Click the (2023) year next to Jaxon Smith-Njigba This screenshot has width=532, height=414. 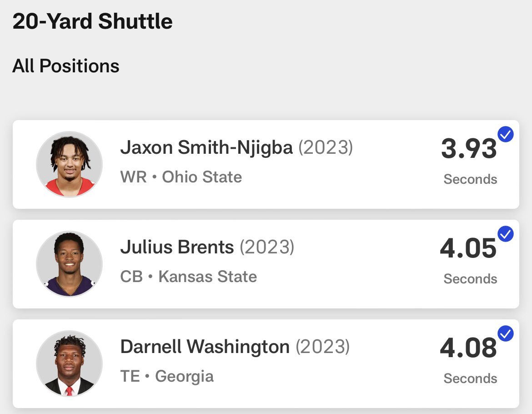tap(326, 147)
